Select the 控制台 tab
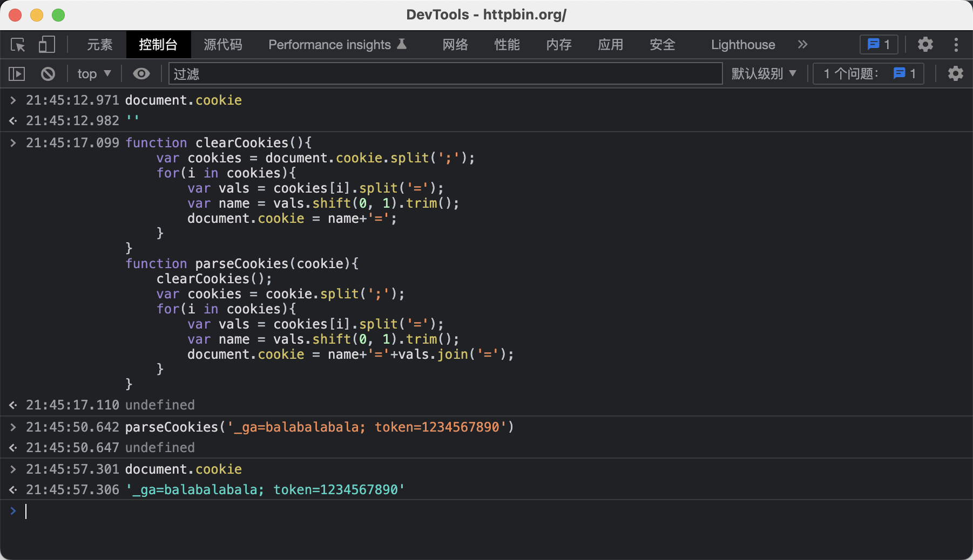The height and width of the screenshot is (560, 973). (158, 45)
